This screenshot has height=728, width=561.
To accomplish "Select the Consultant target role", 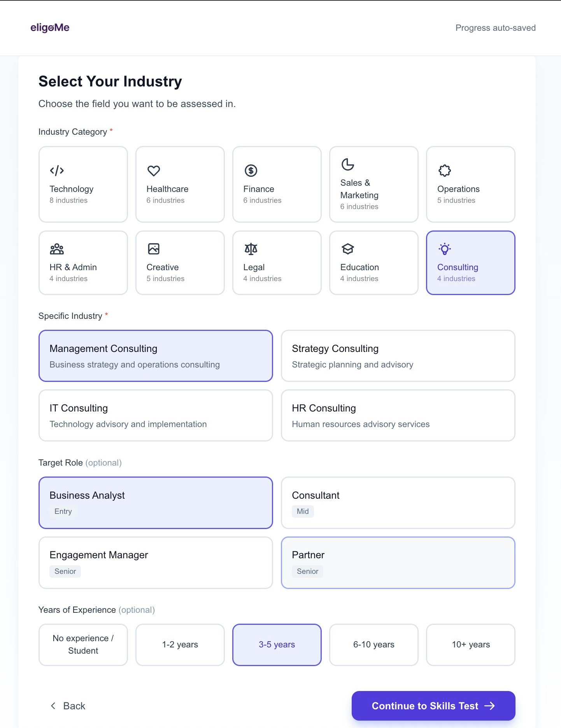I will coord(398,503).
